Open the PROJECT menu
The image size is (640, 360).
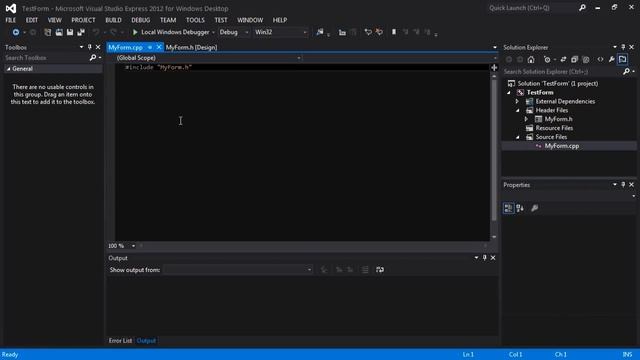tap(83, 20)
